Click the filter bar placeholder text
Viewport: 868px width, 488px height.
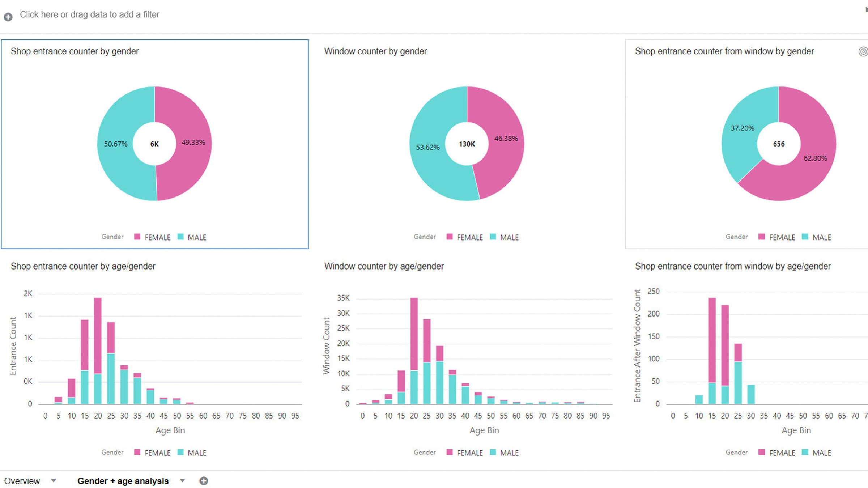click(x=89, y=14)
